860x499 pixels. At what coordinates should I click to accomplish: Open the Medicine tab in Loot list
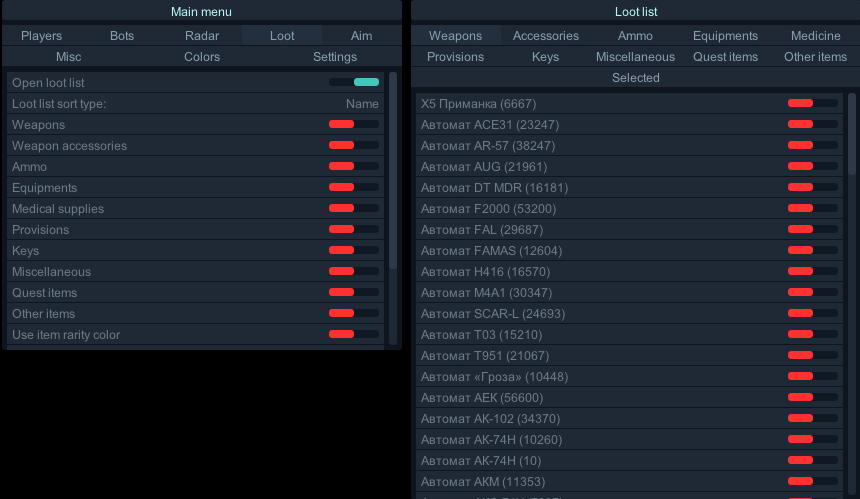click(815, 35)
